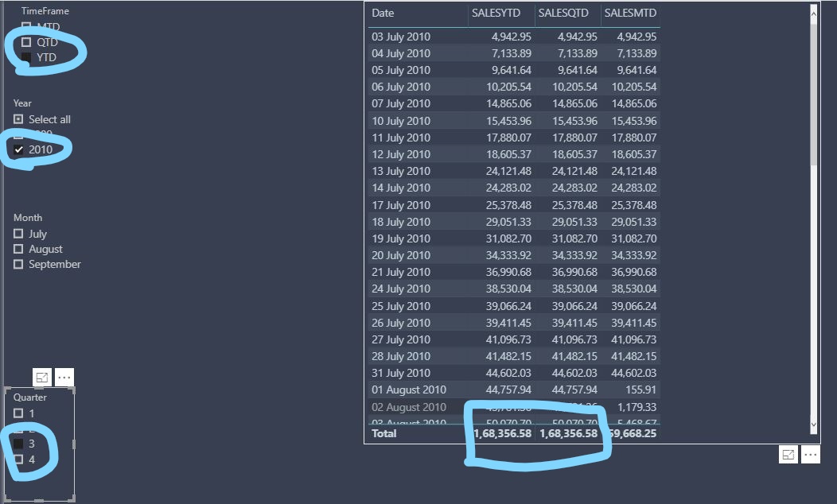Click the Year slicer title
Viewport: 837px width, 504px height.
pos(22,103)
